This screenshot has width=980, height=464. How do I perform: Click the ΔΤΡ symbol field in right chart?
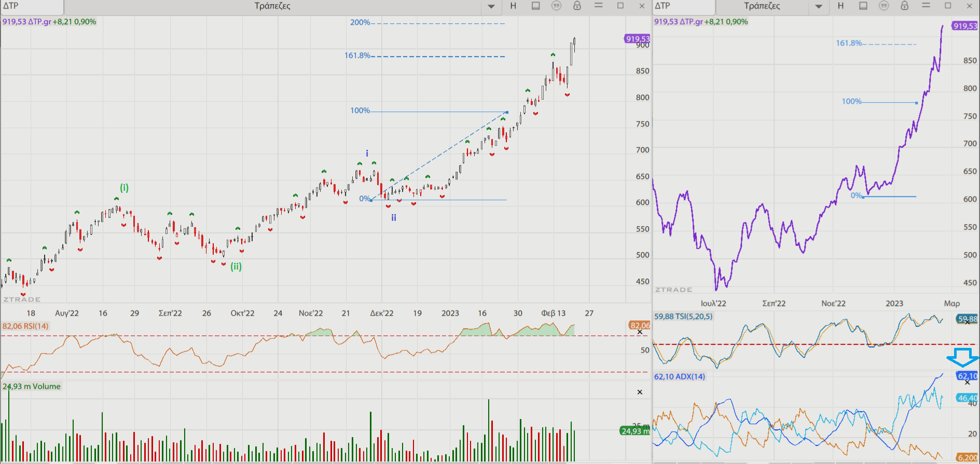[683, 6]
